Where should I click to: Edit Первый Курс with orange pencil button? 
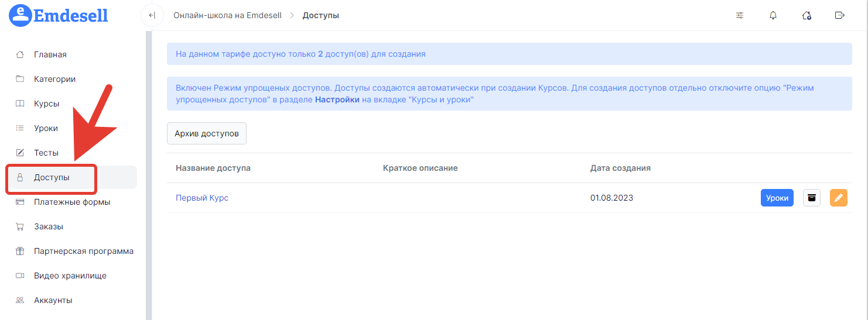[x=839, y=198]
